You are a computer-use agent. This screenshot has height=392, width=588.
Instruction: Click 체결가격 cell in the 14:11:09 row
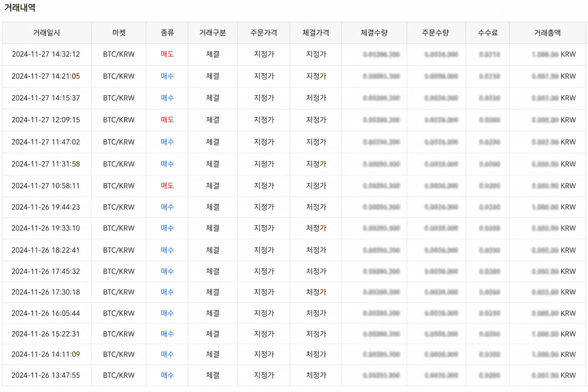tap(316, 354)
